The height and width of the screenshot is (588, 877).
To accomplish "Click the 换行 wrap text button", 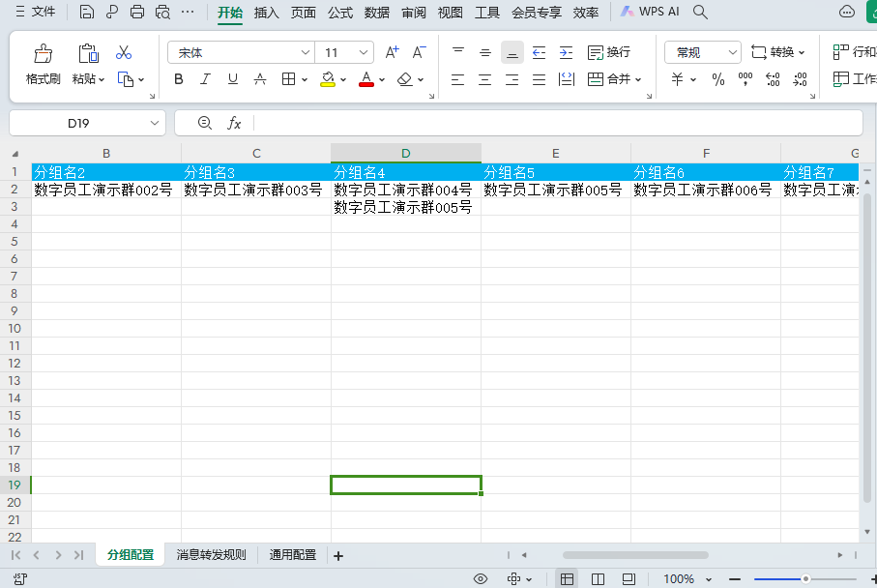I will click(608, 52).
